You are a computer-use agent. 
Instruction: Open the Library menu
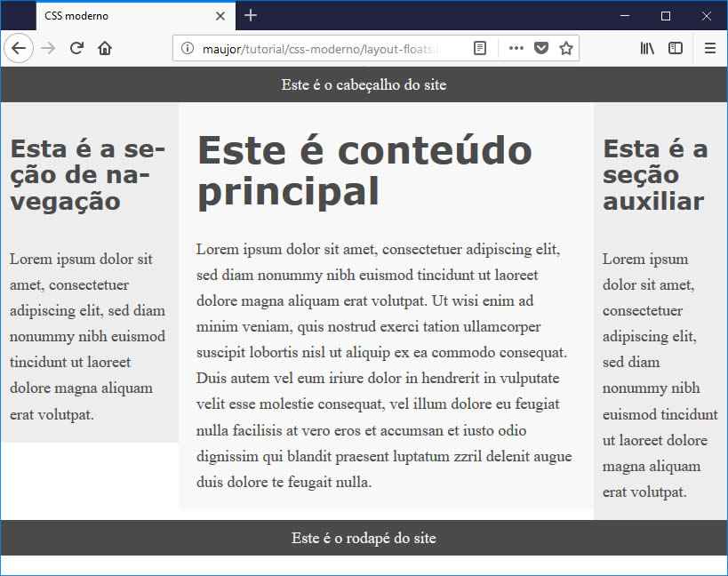click(x=647, y=48)
